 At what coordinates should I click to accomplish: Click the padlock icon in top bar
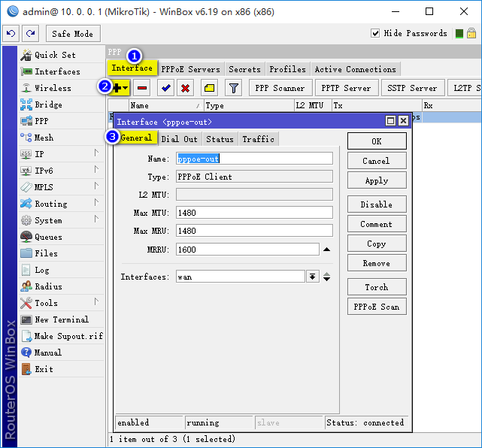coord(471,33)
